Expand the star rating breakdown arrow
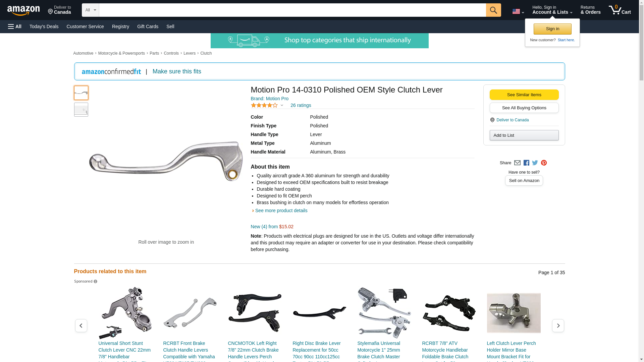This screenshot has width=644, height=362. (x=282, y=106)
